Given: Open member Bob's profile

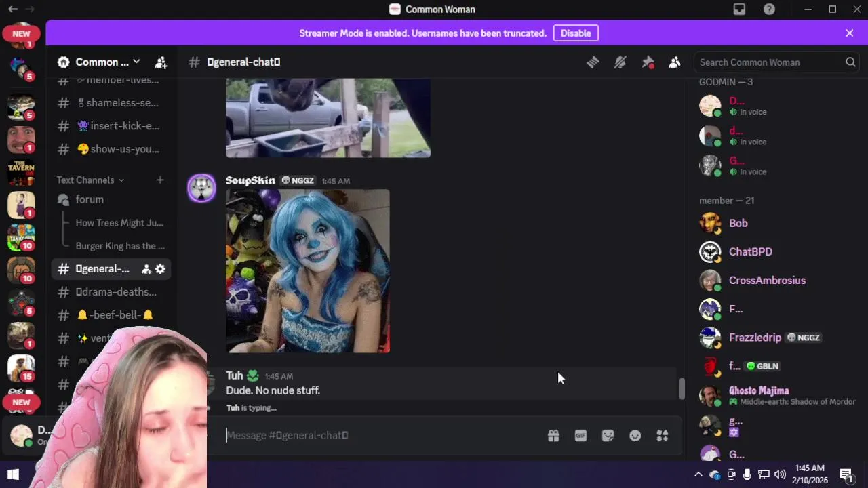Looking at the screenshot, I should (776, 223).
